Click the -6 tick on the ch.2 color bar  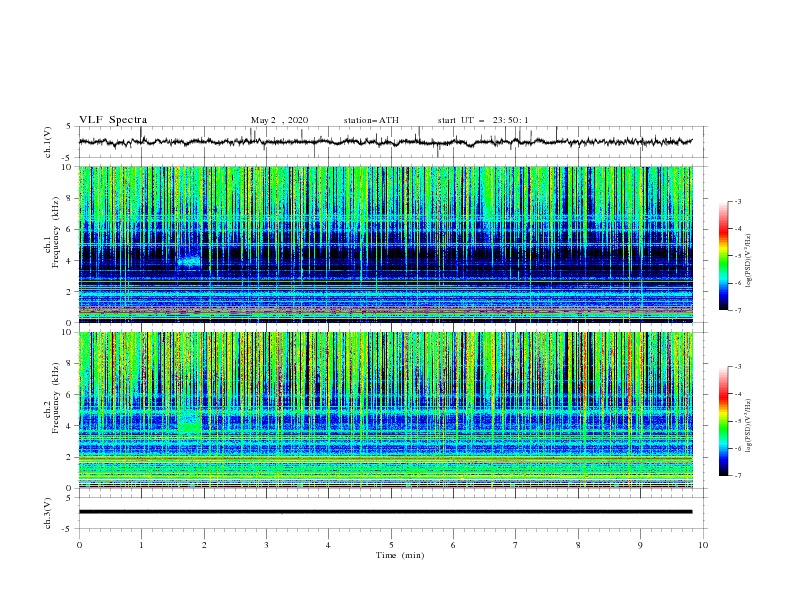[738, 448]
